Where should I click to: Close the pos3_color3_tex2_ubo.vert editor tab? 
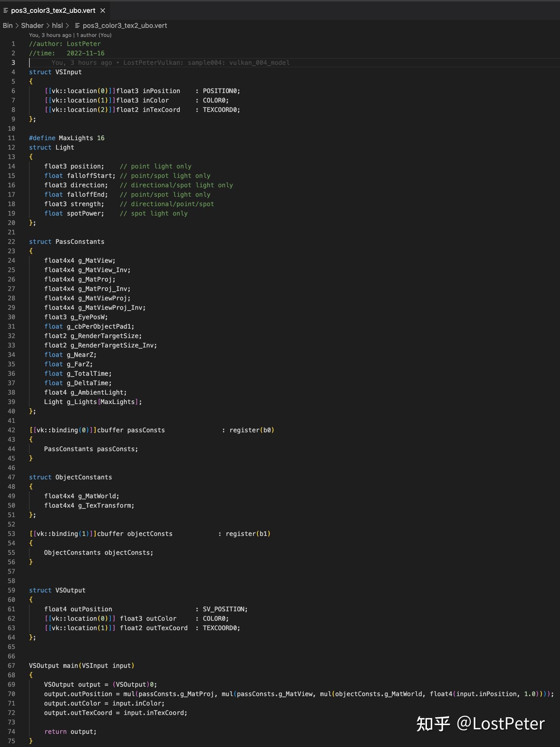[x=103, y=11]
